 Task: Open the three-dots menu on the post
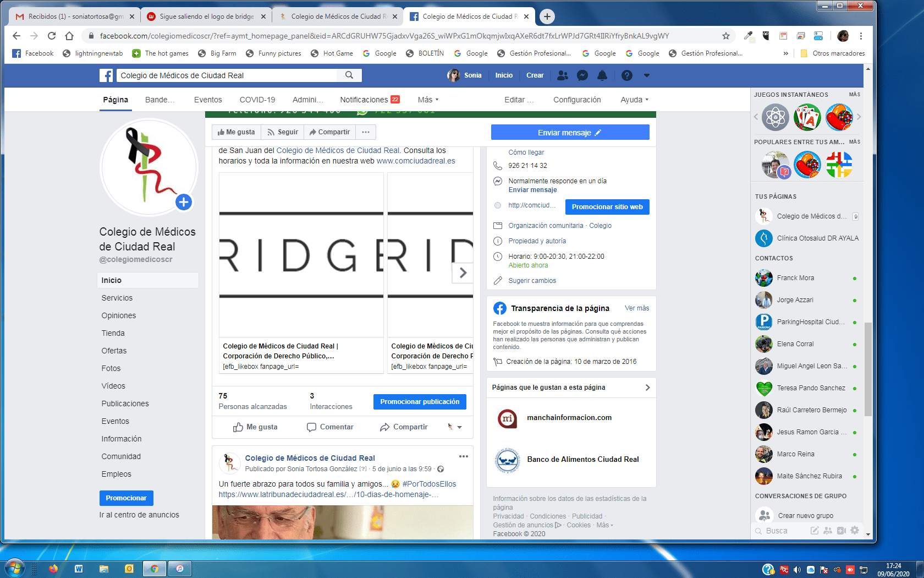tap(464, 456)
